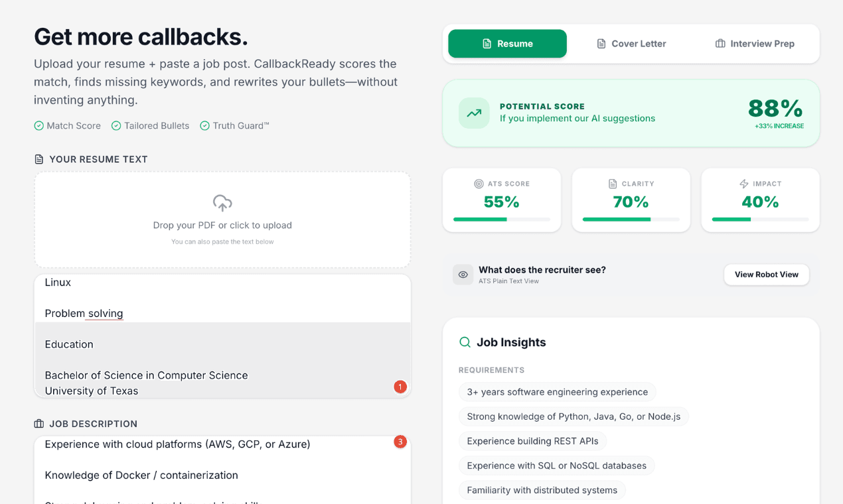Screen dimensions: 843x504
Task: Switch to the Cover Letter tab
Action: coord(631,43)
